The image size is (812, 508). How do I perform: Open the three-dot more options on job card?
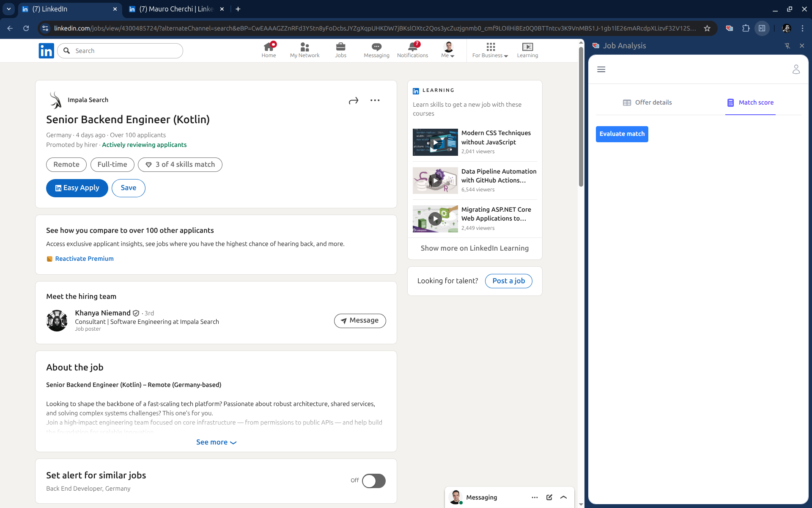375,100
